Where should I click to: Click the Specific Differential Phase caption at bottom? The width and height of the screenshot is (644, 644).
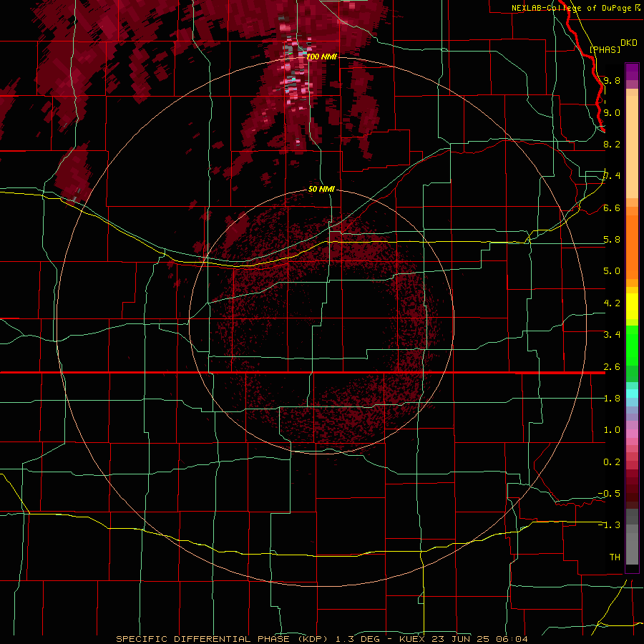click(322, 639)
